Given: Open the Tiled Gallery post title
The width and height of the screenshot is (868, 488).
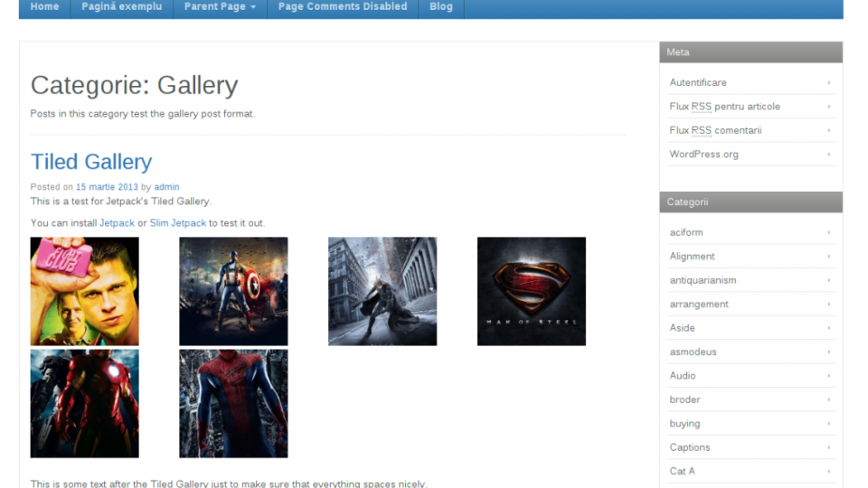Looking at the screenshot, I should point(91,162).
